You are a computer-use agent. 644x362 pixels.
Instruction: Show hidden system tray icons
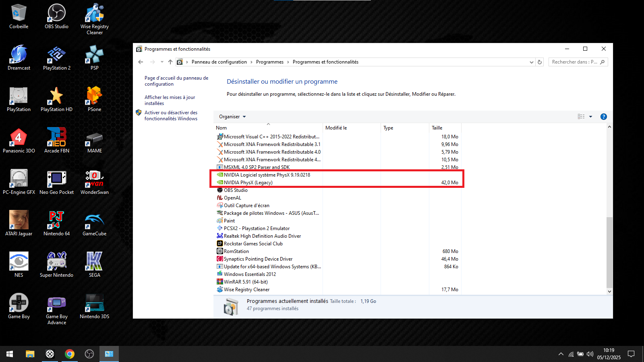click(561, 354)
